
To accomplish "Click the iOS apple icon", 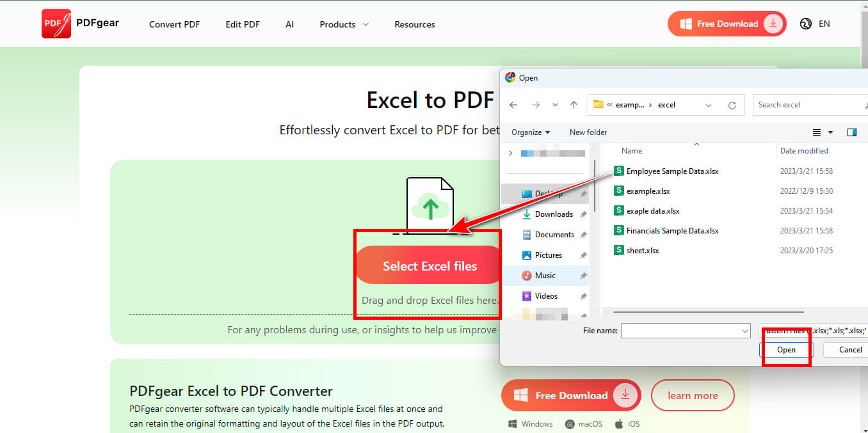I will click(619, 424).
